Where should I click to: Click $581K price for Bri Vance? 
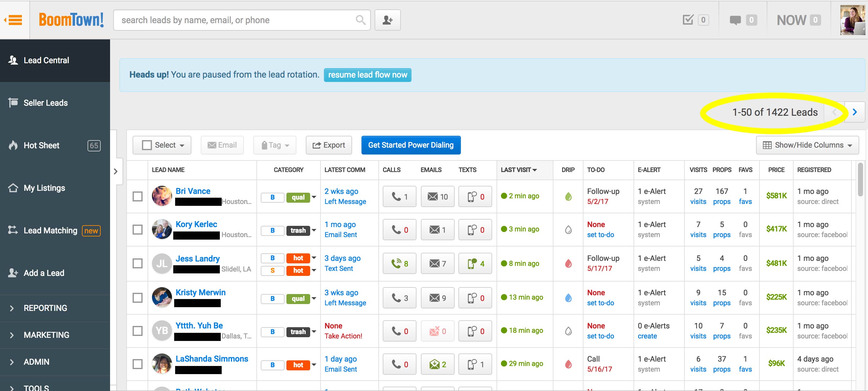click(776, 196)
